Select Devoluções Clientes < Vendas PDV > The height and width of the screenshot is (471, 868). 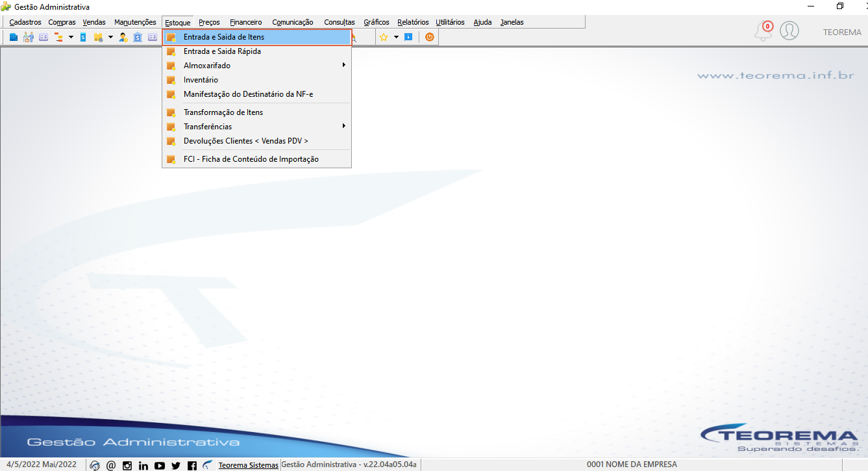tap(257, 141)
